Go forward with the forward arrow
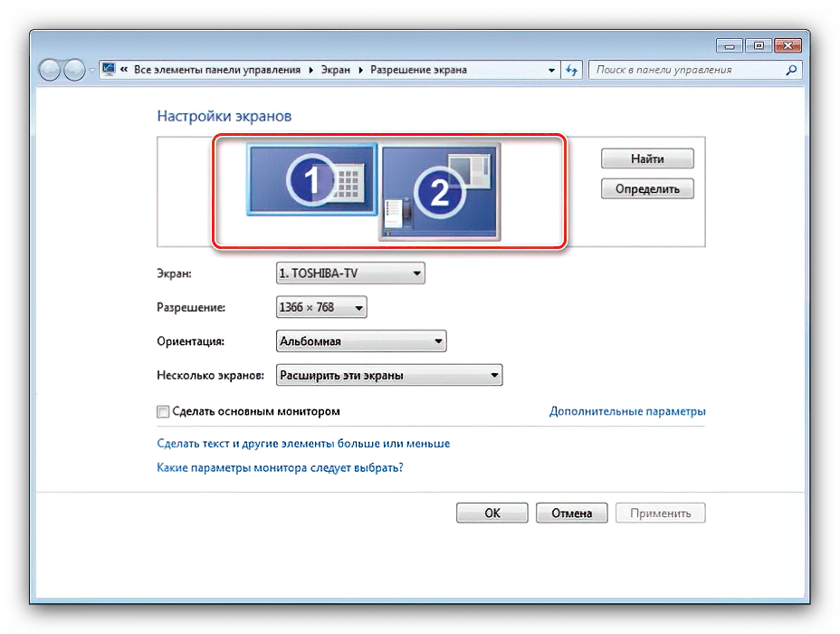Screen dimensions: 840x634 pos(74,71)
